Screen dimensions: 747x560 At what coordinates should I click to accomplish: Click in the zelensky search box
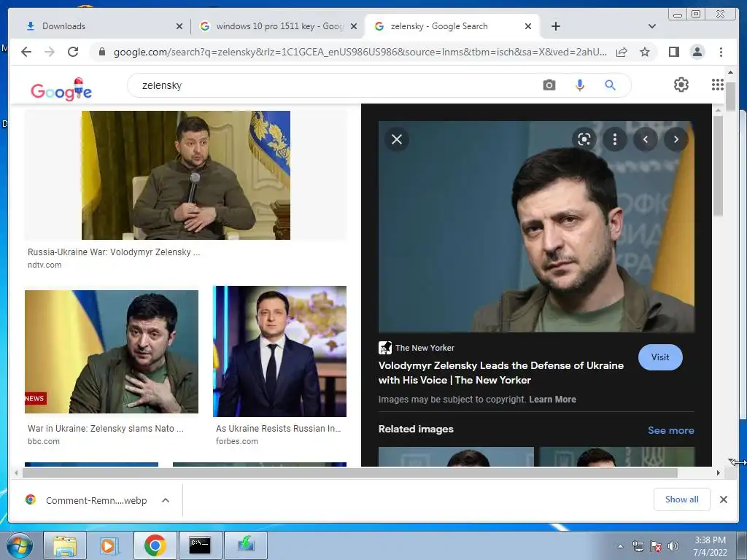[x=333, y=85]
